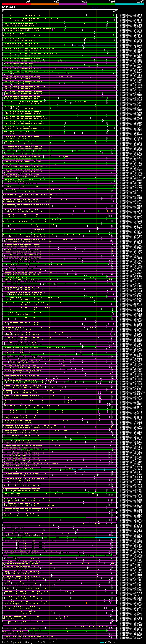
Task: Select the UniRef100_Q94ES9 label
Action: [x=131, y=276]
